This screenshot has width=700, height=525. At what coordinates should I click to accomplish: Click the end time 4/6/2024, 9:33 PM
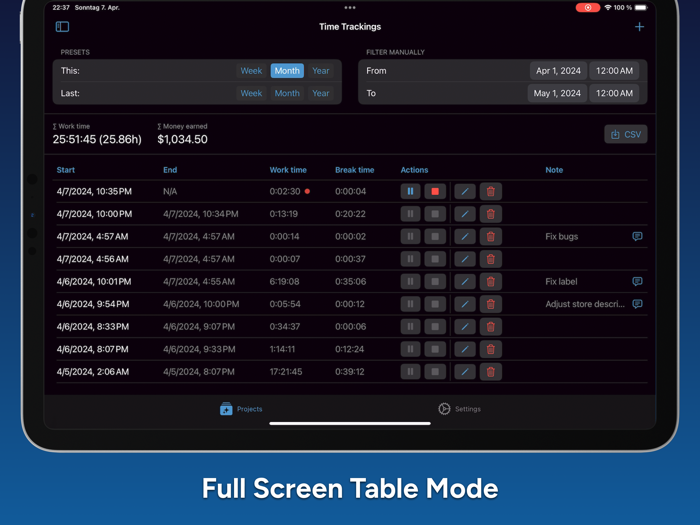[x=199, y=350]
